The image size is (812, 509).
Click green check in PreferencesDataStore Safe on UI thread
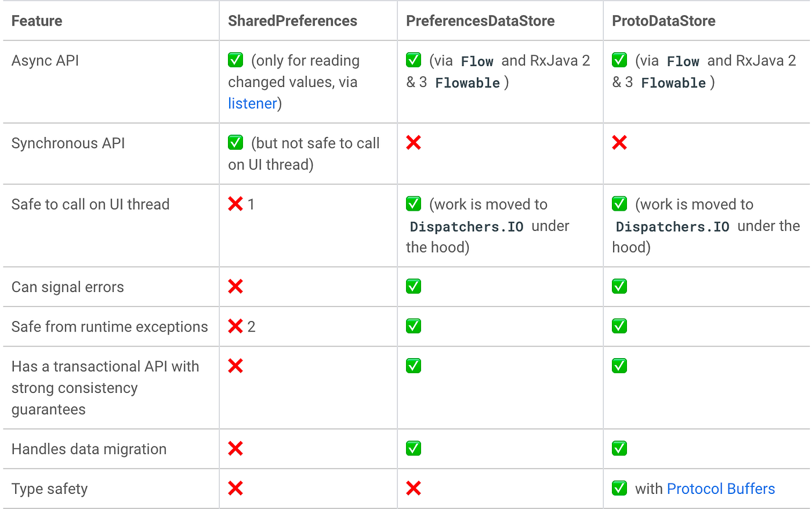pos(414,204)
